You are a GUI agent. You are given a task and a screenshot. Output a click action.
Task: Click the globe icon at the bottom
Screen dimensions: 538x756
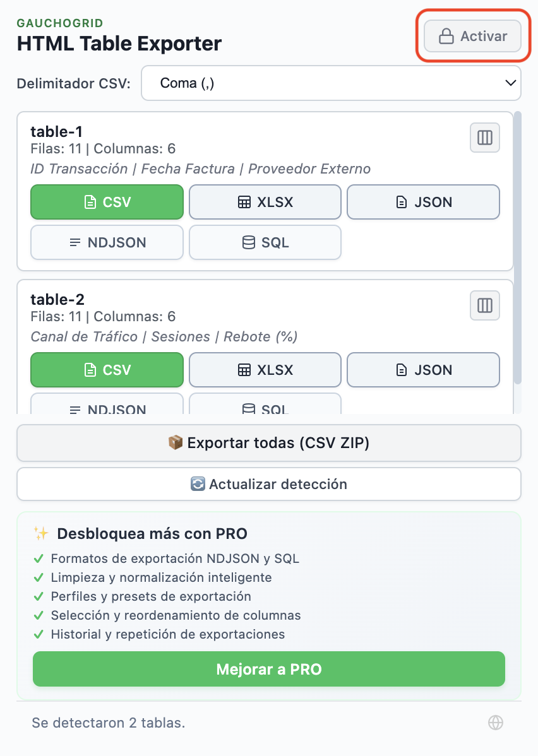(496, 722)
